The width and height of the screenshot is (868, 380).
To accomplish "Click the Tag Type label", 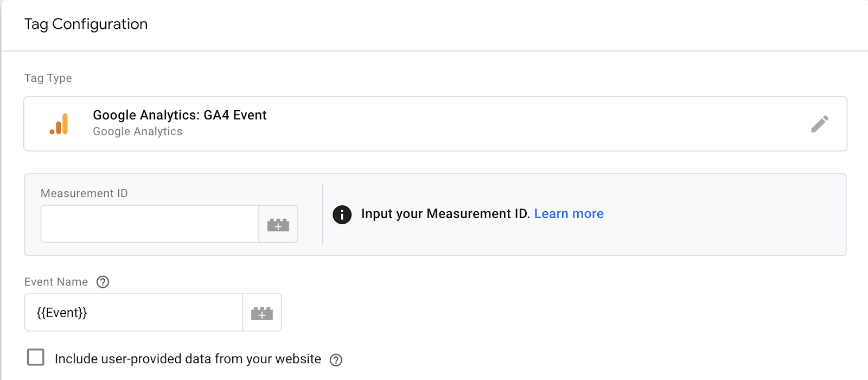I will point(48,78).
